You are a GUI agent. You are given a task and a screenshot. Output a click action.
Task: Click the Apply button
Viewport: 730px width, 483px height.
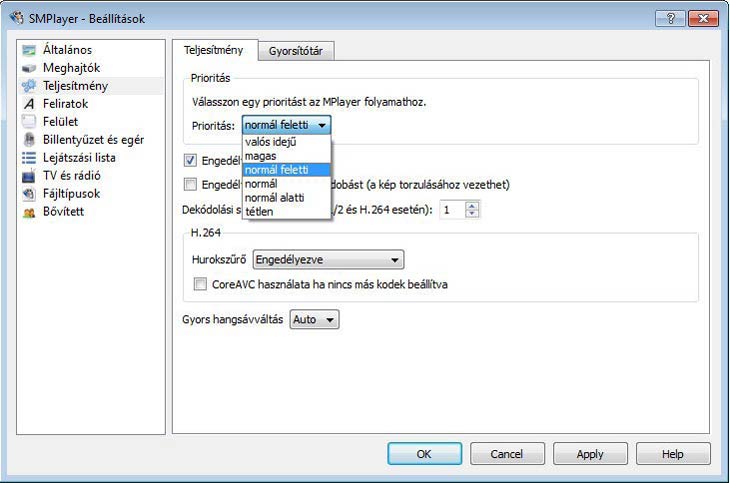click(590, 454)
